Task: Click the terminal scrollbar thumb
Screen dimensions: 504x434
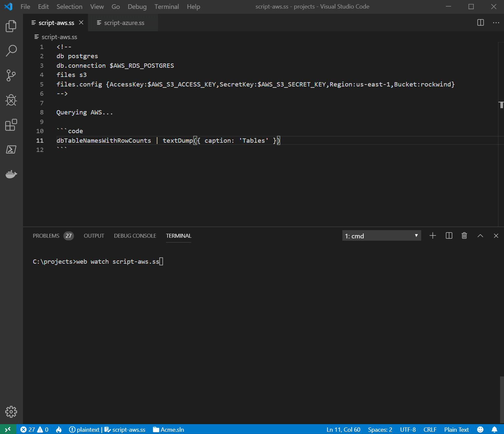Action: tap(502, 399)
